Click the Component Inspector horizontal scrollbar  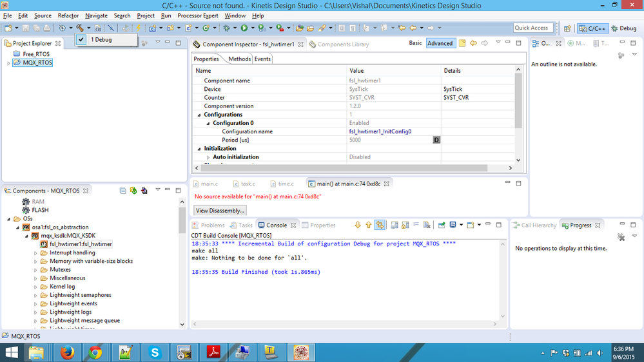pyautogui.click(x=344, y=168)
